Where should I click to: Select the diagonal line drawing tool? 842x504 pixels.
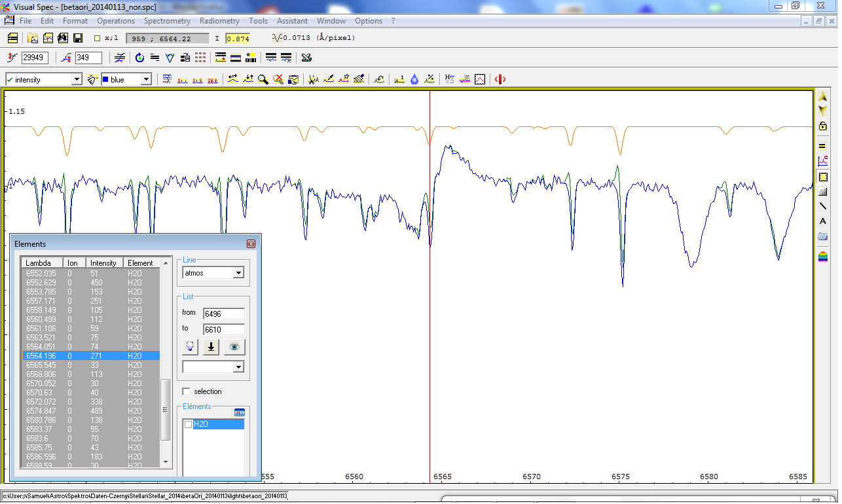point(823,206)
